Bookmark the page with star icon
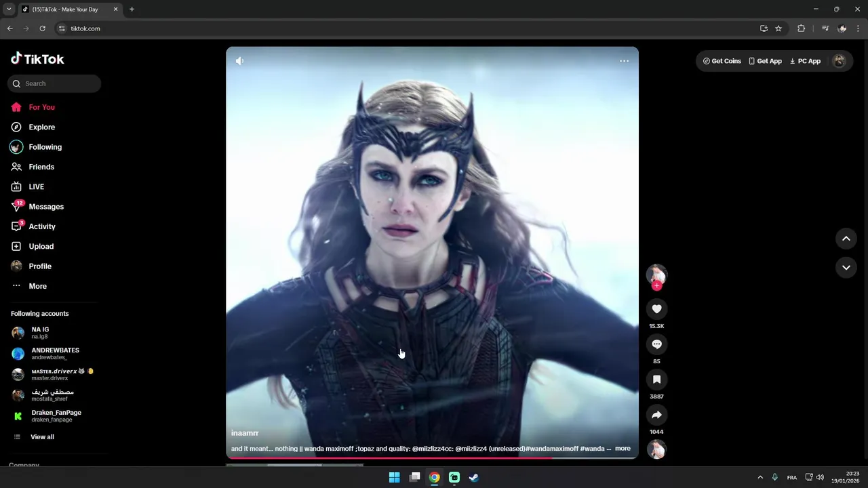Viewport: 868px width, 488px height. [x=778, y=28]
